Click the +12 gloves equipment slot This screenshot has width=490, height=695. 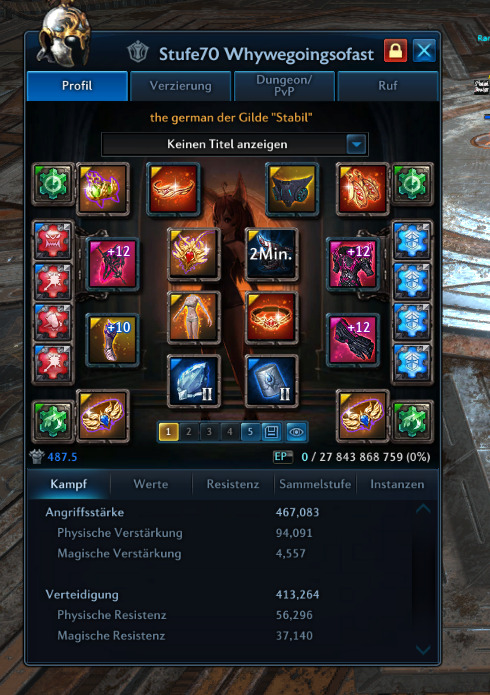click(x=353, y=340)
